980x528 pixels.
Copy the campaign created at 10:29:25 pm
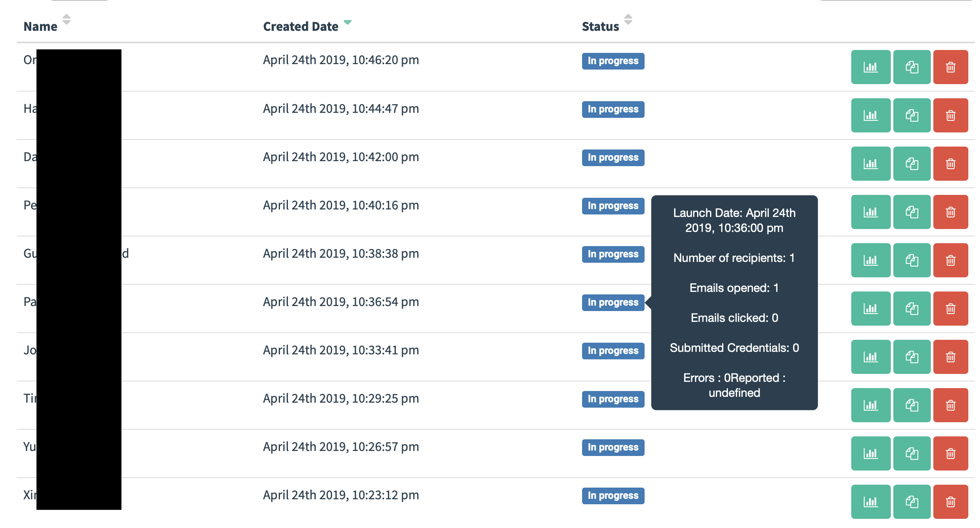tap(912, 405)
